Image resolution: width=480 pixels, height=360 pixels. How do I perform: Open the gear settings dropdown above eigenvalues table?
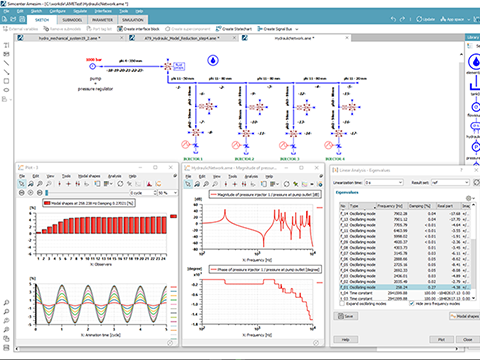[x=470, y=198]
